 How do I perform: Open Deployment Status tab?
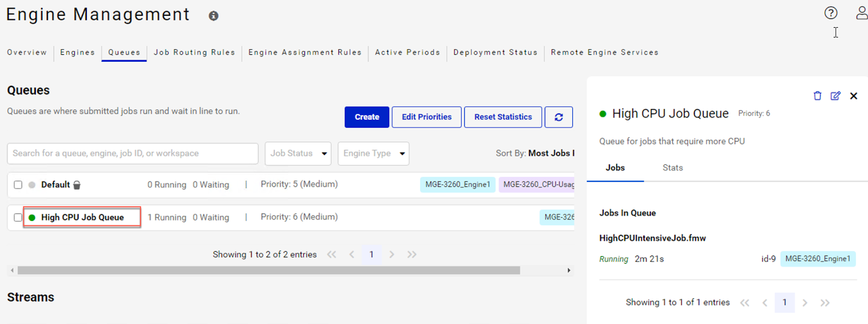(x=495, y=53)
